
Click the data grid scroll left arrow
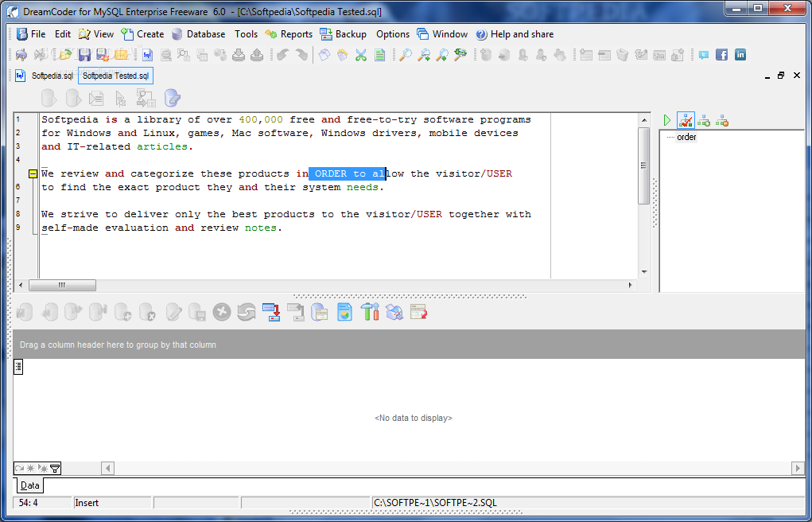click(107, 469)
